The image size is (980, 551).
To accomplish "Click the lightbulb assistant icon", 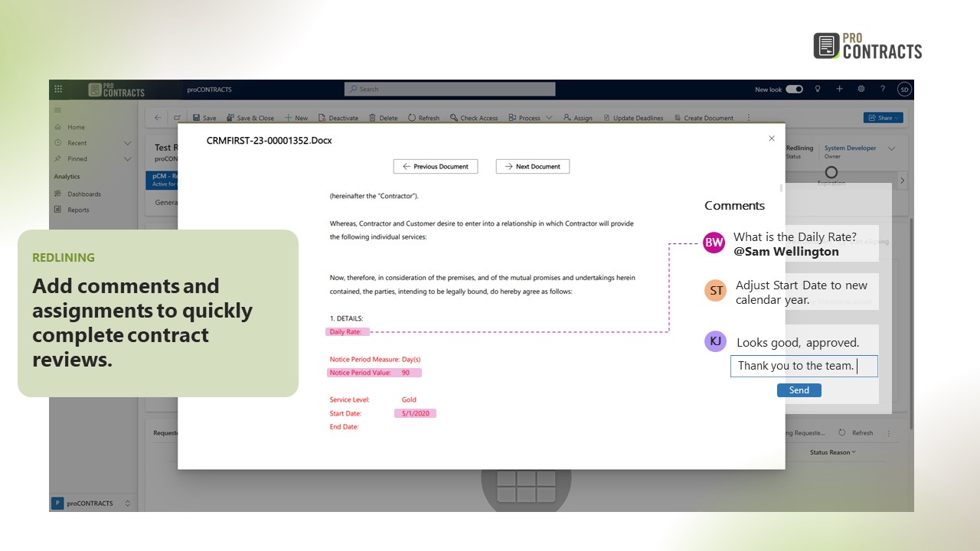I will [x=818, y=89].
